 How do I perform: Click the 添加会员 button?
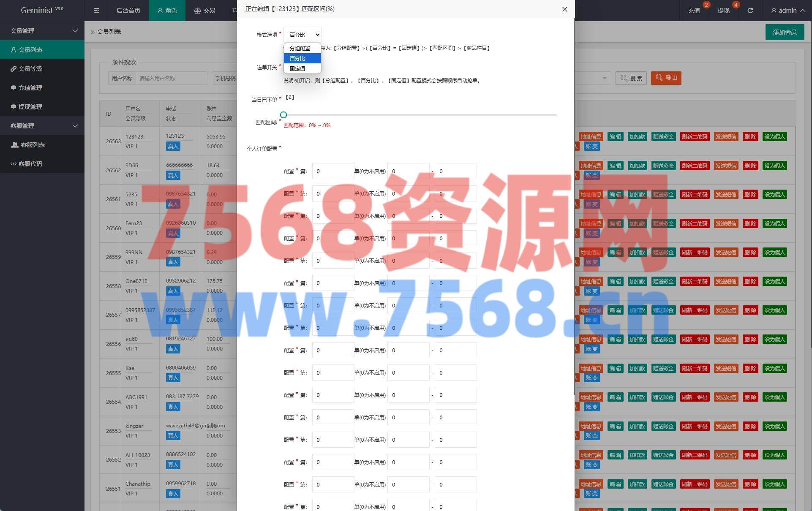tap(784, 32)
